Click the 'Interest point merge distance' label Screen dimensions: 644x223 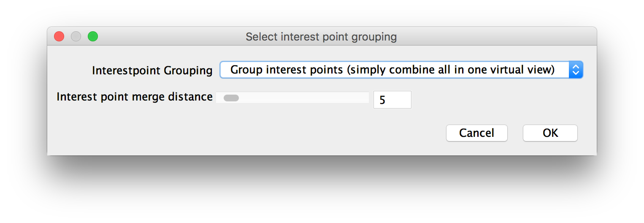click(135, 97)
